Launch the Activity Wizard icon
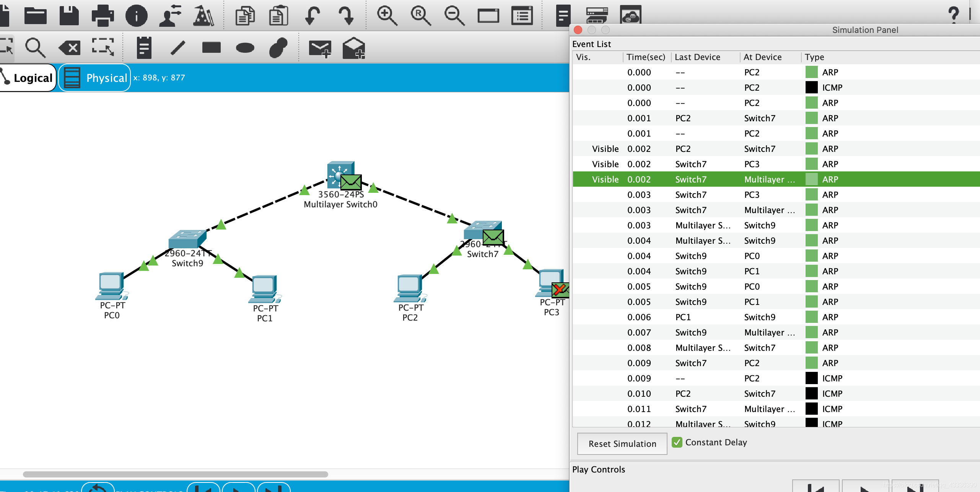980x492 pixels. coord(203,16)
